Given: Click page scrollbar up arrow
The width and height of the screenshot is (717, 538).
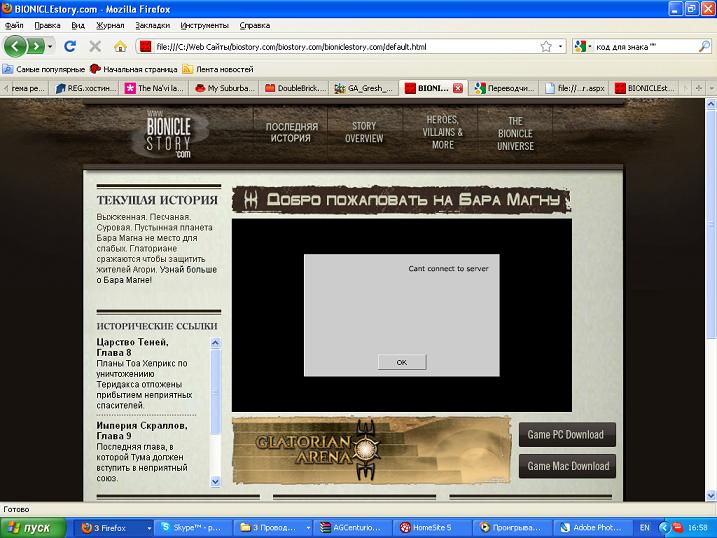Looking at the screenshot, I should click(x=711, y=104).
